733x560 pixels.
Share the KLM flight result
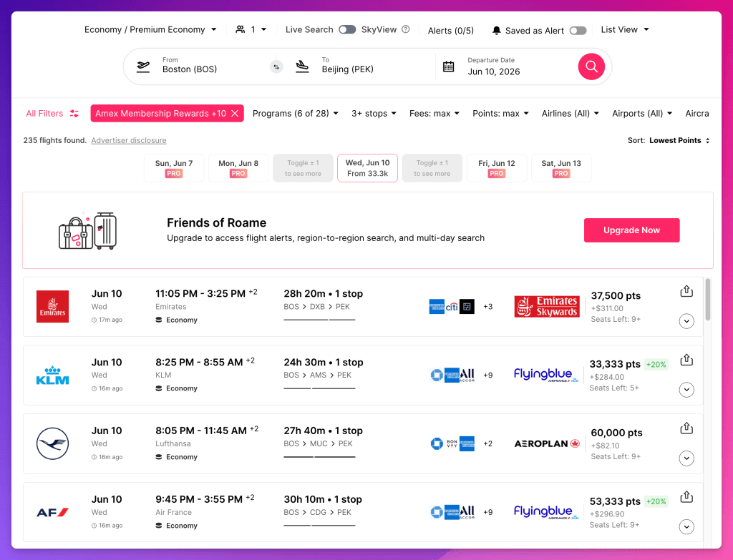(x=686, y=360)
